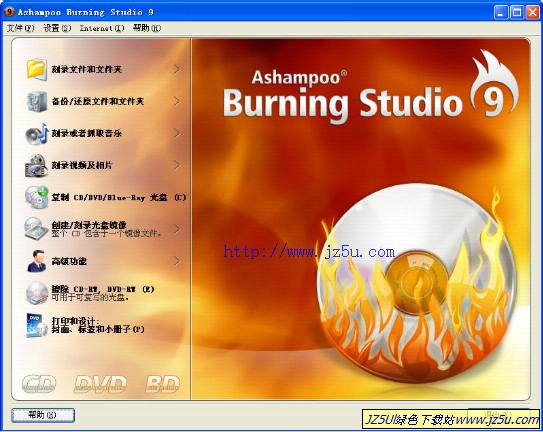
Task: Select 擦除 CD-RW, DVD-RW (E)
Action: pyautogui.click(x=103, y=293)
